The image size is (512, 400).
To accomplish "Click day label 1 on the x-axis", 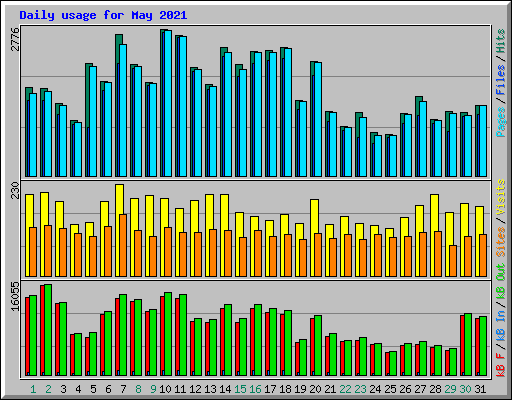I will pos(33,389).
